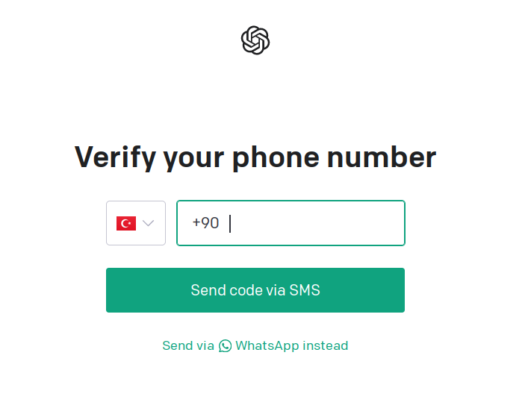This screenshot has height=420, width=528.
Task: Click the "Verify your phone number" heading
Action: click(x=255, y=157)
